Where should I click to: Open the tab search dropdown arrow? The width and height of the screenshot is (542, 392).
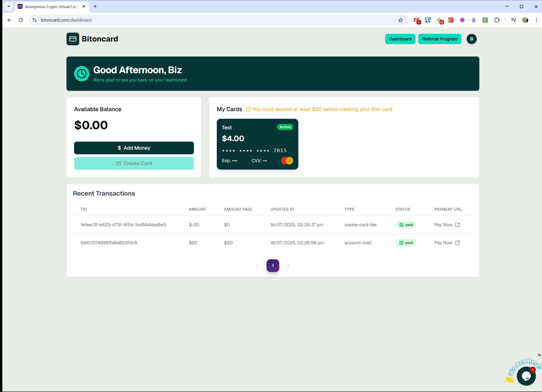point(9,6)
